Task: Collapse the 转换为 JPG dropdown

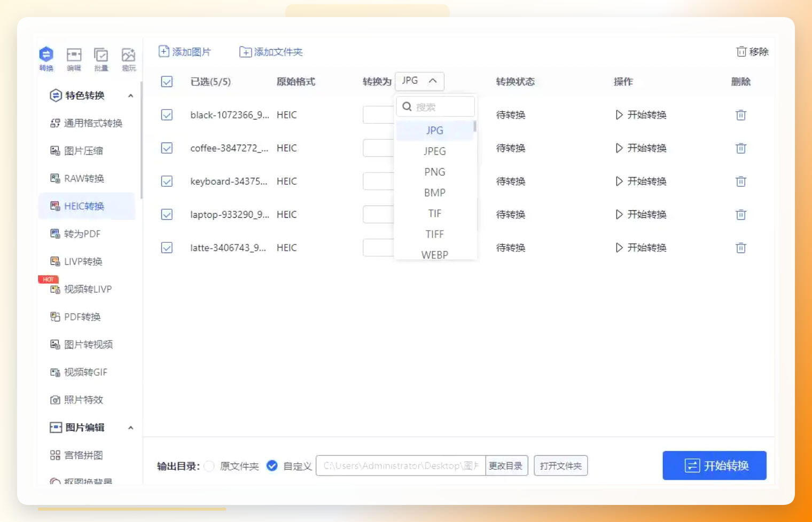Action: coord(419,81)
